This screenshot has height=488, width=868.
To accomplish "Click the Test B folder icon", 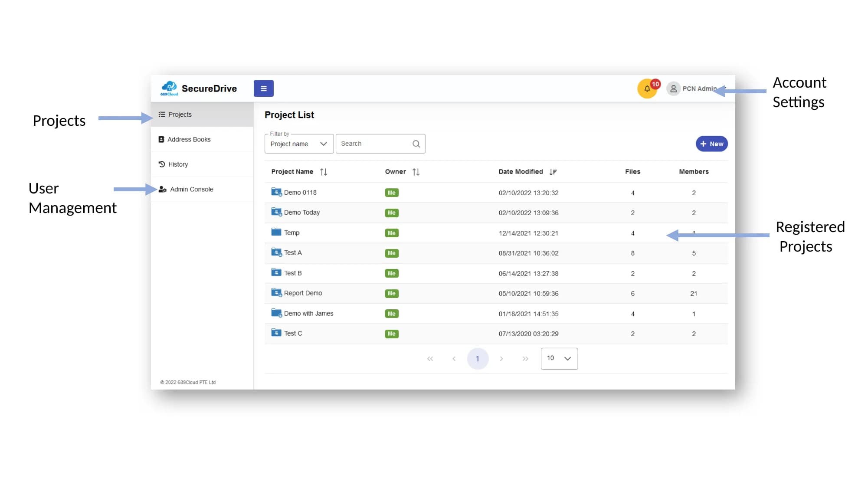I will point(276,272).
